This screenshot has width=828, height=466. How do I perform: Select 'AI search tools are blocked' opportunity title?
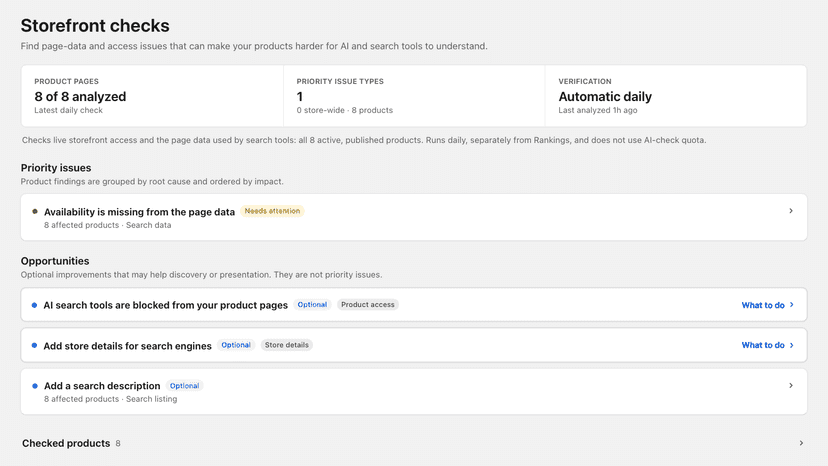tap(165, 305)
